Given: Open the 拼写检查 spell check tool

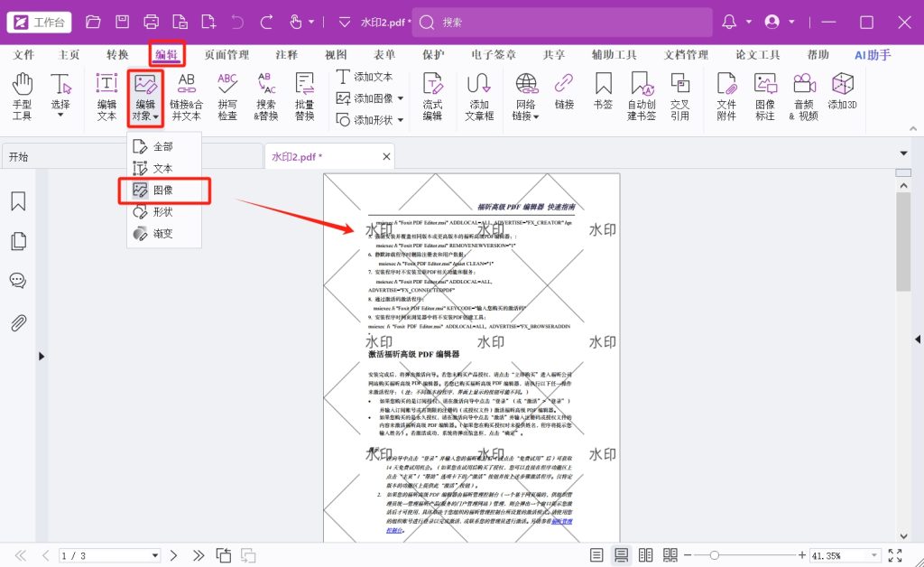Looking at the screenshot, I should [x=227, y=96].
